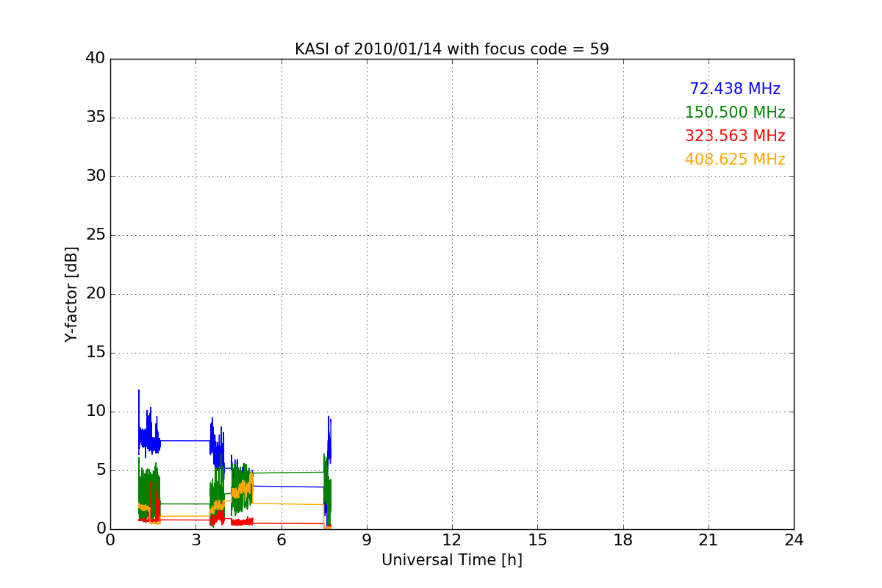Click the x-axis tick label 3
Screen dimensions: 882x588
click(196, 540)
